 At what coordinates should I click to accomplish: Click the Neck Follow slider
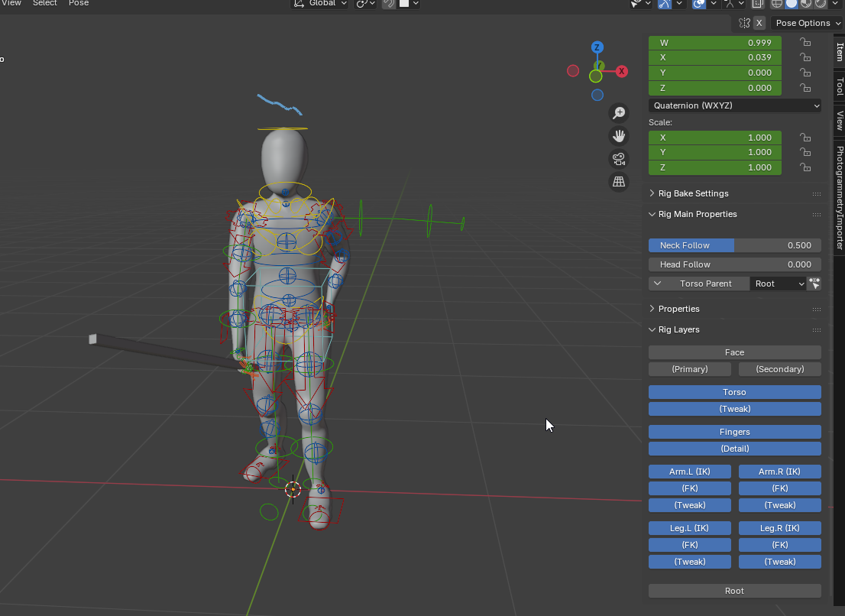coord(734,245)
